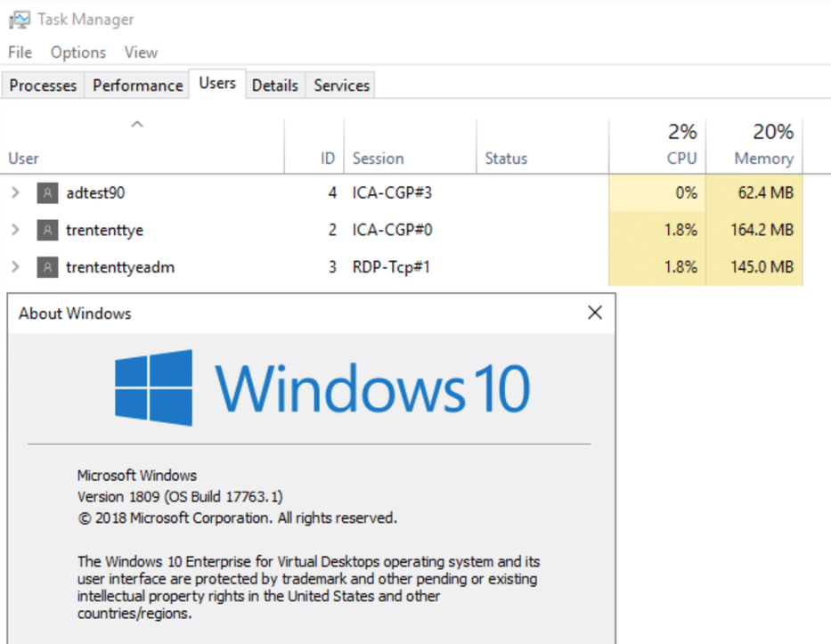831x644 pixels.
Task: Click the adtest90 user avatar icon
Action: point(47,193)
